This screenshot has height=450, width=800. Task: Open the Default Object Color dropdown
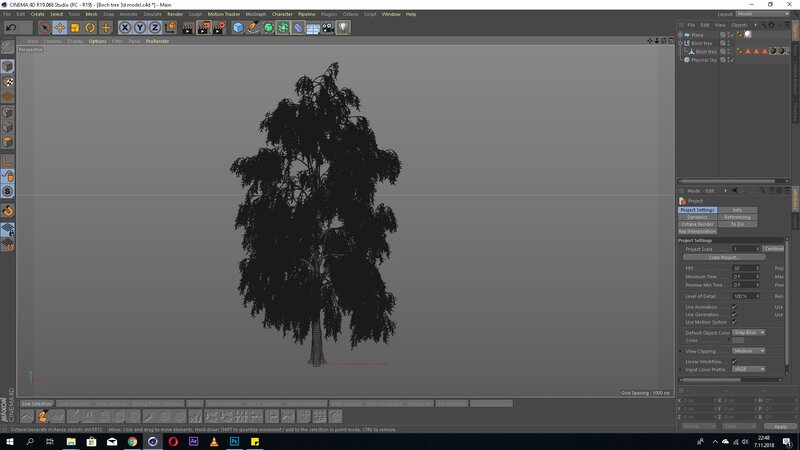749,332
